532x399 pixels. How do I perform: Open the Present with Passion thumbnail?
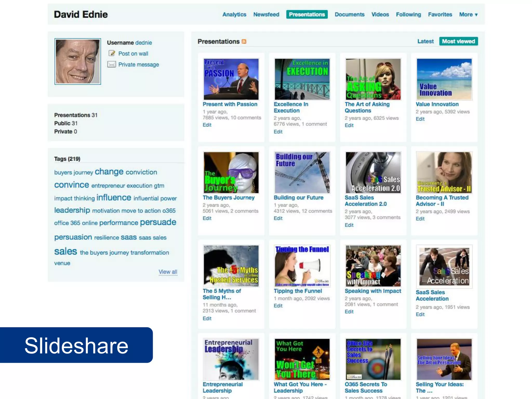pos(231,79)
